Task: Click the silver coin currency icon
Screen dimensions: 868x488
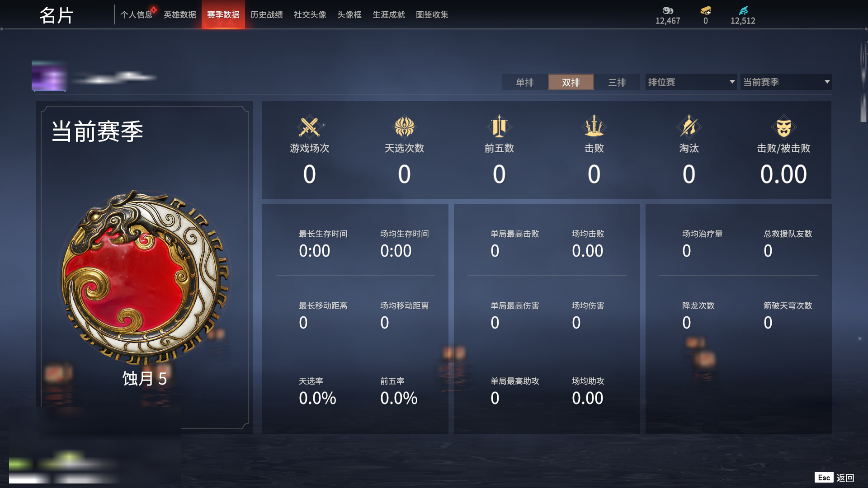Action: pos(668,10)
